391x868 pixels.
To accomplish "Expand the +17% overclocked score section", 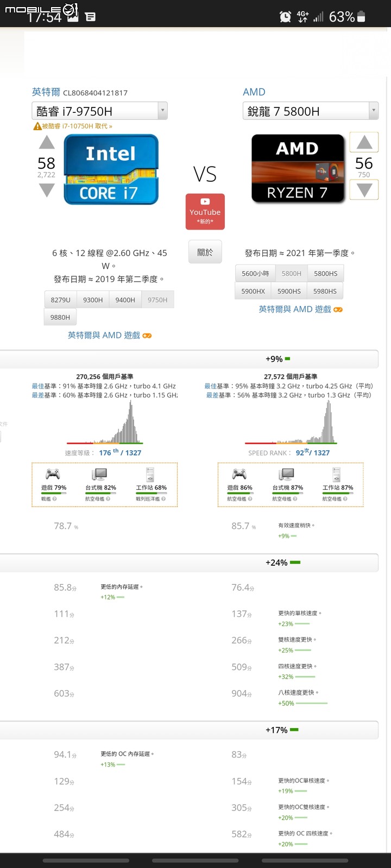I will [x=189, y=730].
